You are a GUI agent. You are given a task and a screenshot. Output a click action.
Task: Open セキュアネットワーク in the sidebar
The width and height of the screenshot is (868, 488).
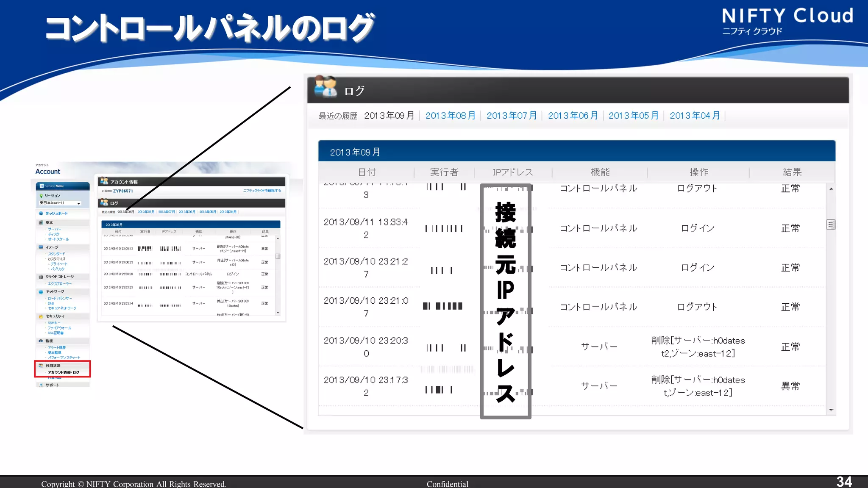tap(62, 308)
